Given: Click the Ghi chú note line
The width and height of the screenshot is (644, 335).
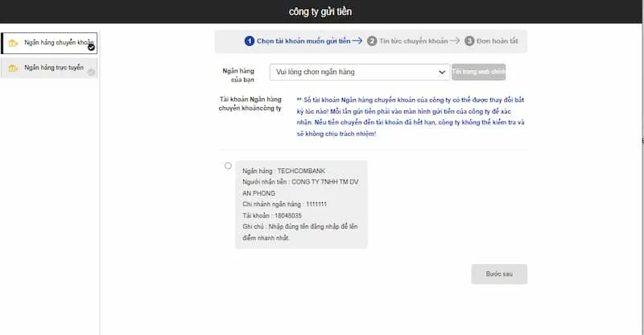Looking at the screenshot, I should [299, 232].
